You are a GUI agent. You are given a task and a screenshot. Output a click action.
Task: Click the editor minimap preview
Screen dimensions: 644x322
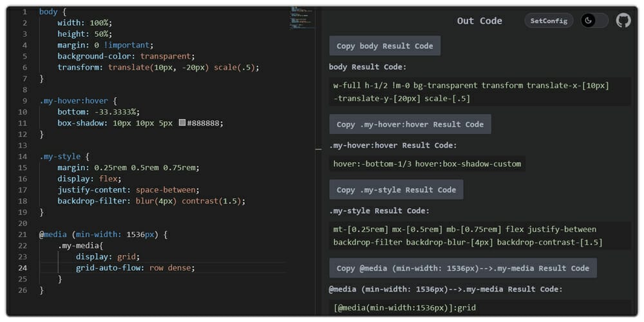(302, 17)
